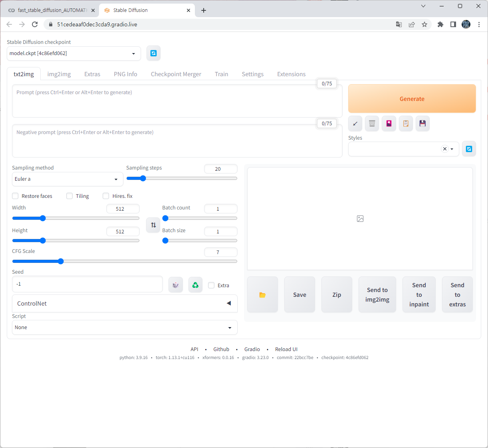Screen dimensions: 488x448
Task: Turn on Tiling
Action: coord(69,196)
